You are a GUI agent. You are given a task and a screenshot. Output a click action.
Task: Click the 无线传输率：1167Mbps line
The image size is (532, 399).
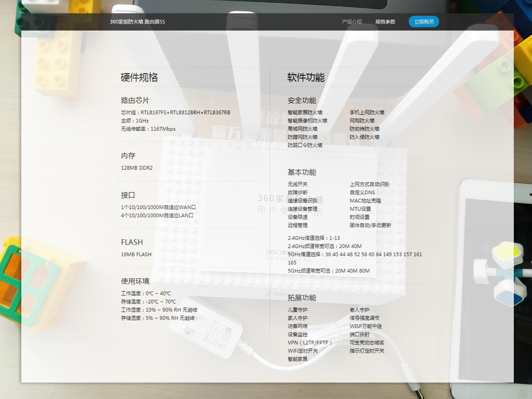tap(148, 129)
